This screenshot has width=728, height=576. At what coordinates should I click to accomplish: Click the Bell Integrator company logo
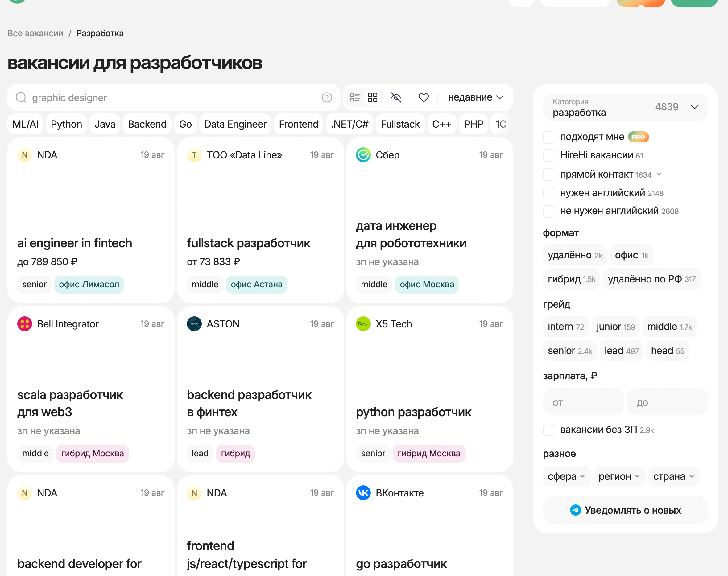[x=25, y=324]
